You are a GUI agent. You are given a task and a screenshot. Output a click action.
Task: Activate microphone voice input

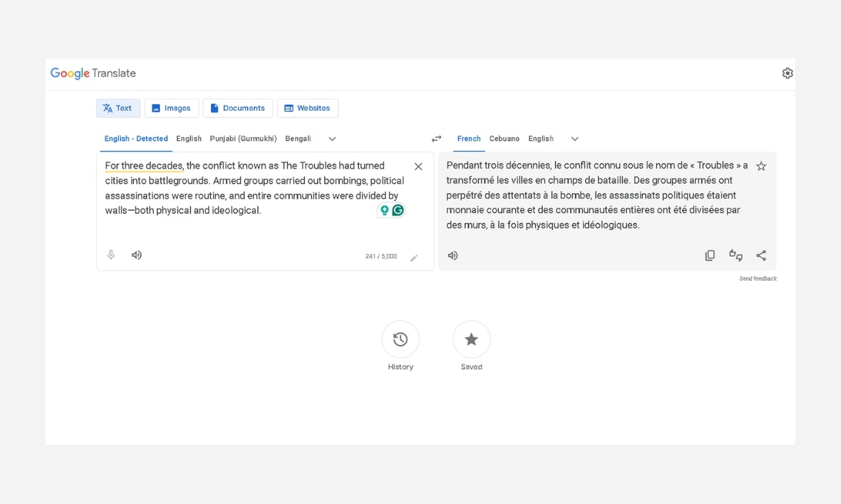point(111,255)
